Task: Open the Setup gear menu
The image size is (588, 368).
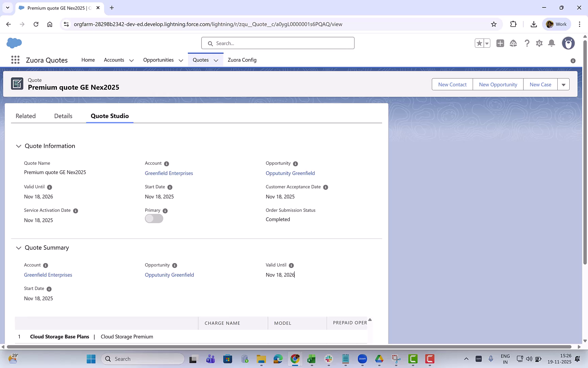Action: [x=539, y=43]
